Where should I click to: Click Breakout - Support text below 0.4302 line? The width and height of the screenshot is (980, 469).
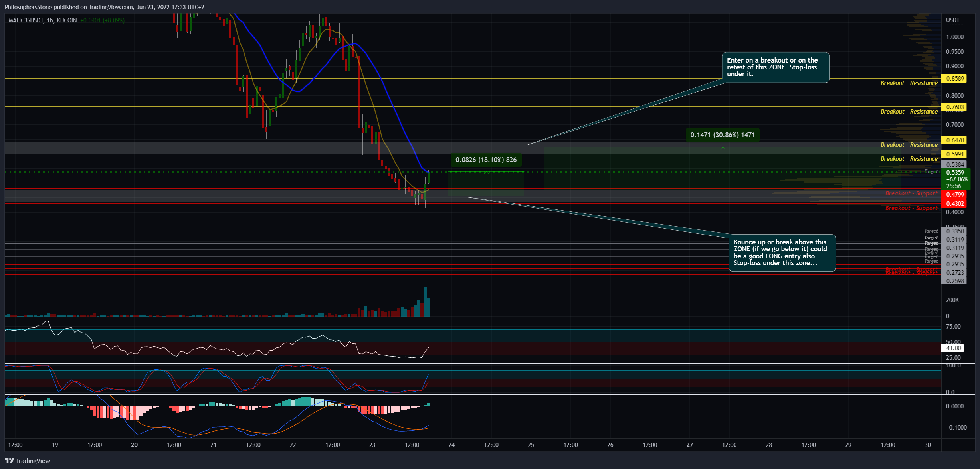click(911, 208)
